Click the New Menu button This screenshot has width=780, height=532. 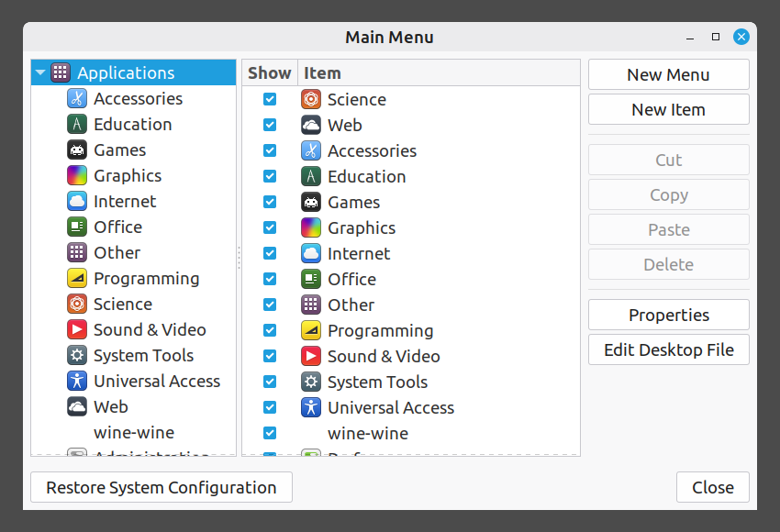668,75
